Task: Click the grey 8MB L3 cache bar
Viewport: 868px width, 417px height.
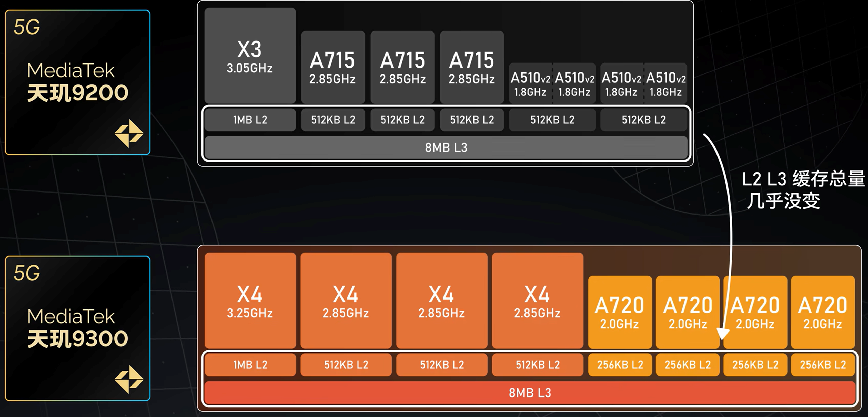Action: click(446, 147)
